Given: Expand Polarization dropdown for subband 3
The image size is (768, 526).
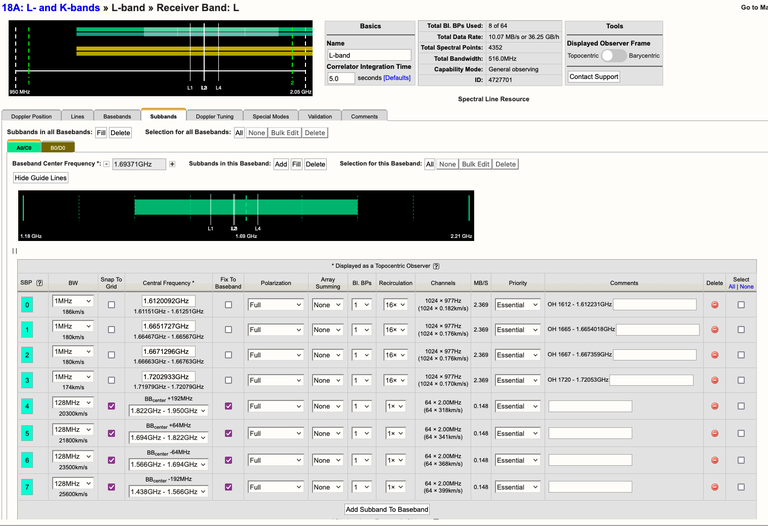Looking at the screenshot, I should pyautogui.click(x=275, y=380).
